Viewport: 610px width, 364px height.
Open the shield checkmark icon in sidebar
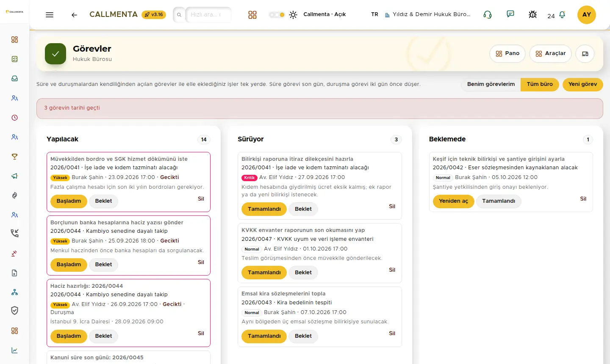tap(15, 311)
